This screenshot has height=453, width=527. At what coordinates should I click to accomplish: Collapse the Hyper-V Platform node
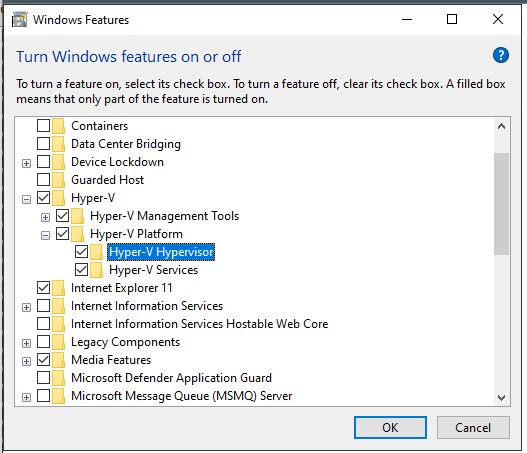pyautogui.click(x=45, y=236)
